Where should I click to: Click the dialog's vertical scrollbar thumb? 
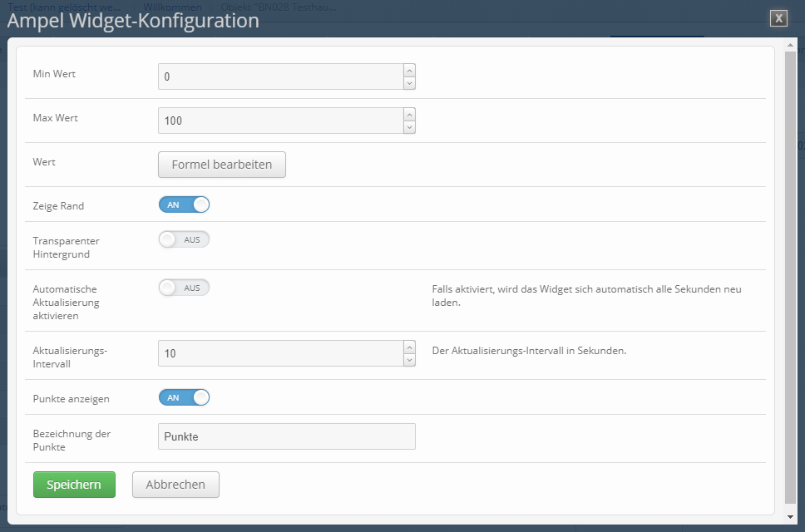pyautogui.click(x=791, y=277)
